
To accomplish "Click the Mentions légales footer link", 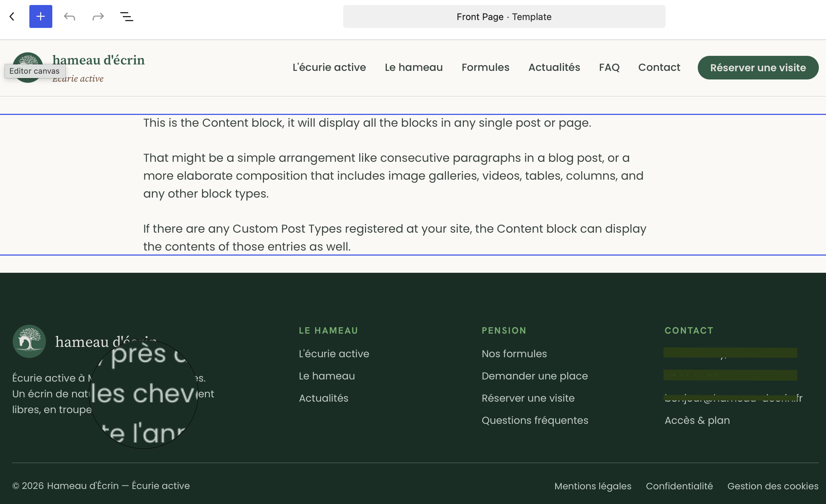I will click(593, 486).
